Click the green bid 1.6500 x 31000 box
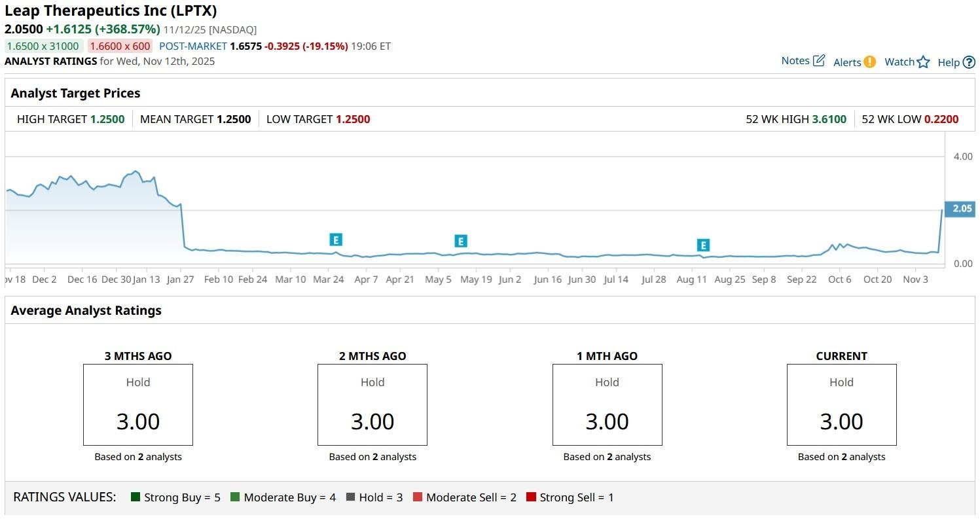980x519 pixels. click(x=43, y=46)
